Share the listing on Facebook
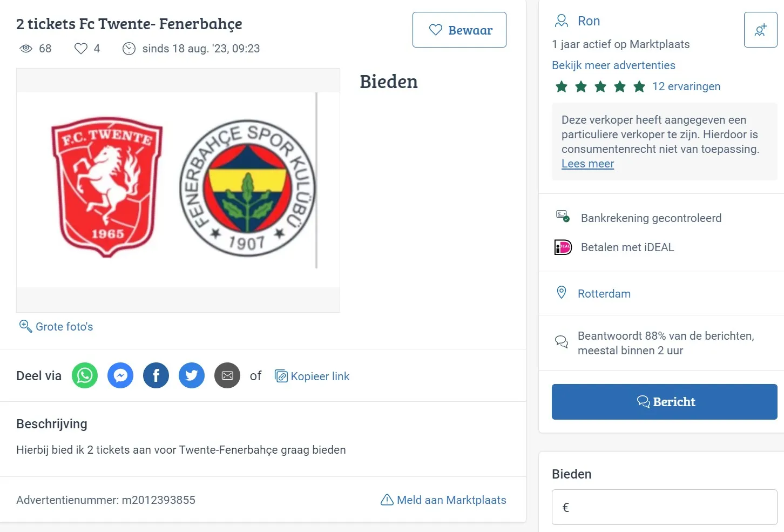 156,375
